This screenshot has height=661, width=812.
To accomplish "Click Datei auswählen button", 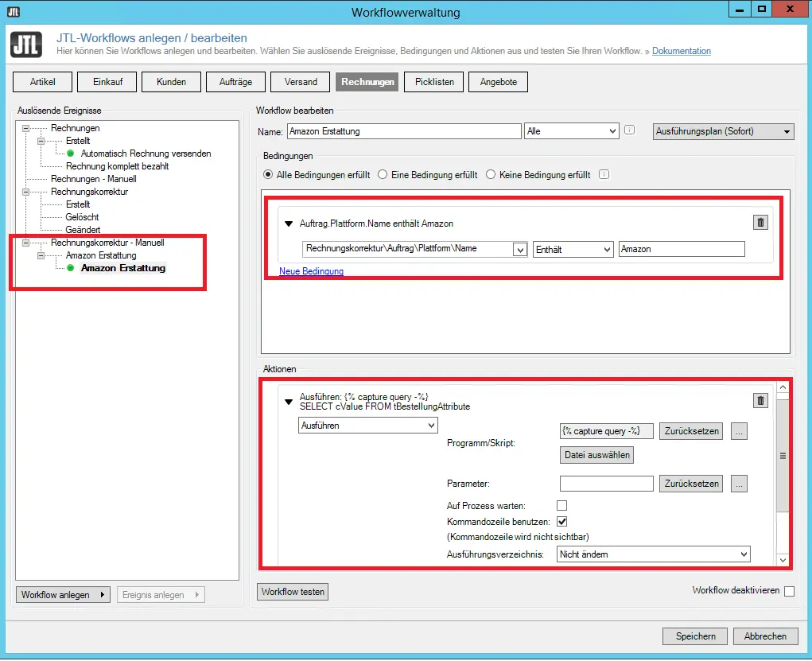I will pos(596,455).
